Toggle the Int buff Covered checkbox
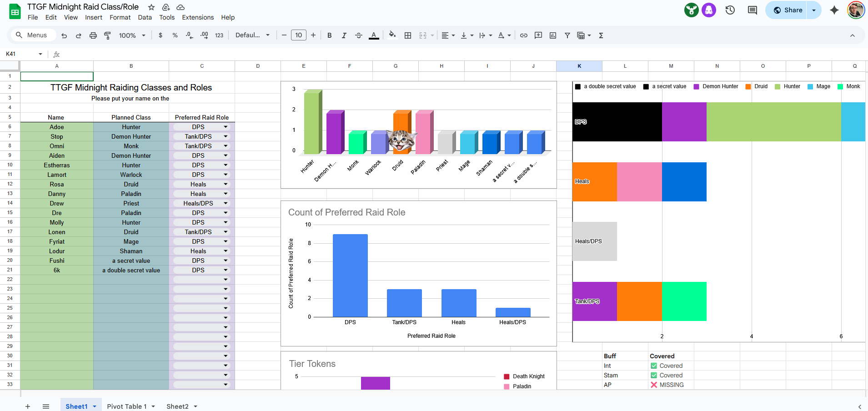This screenshot has height=411, width=868. pos(654,366)
